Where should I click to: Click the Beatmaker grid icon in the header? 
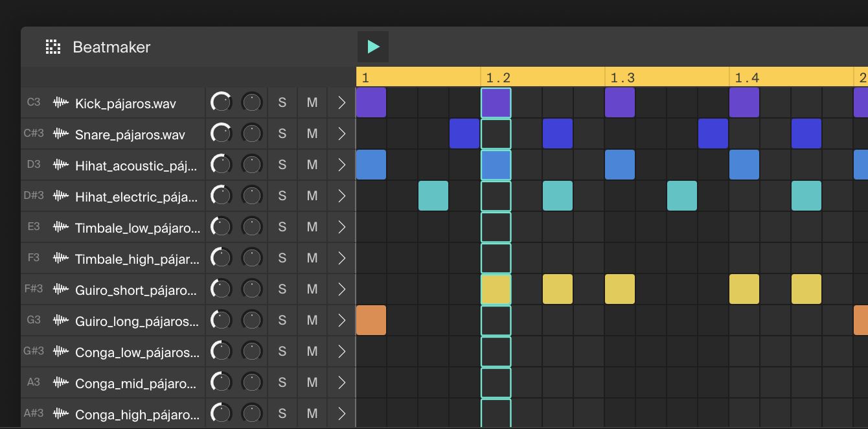point(52,46)
